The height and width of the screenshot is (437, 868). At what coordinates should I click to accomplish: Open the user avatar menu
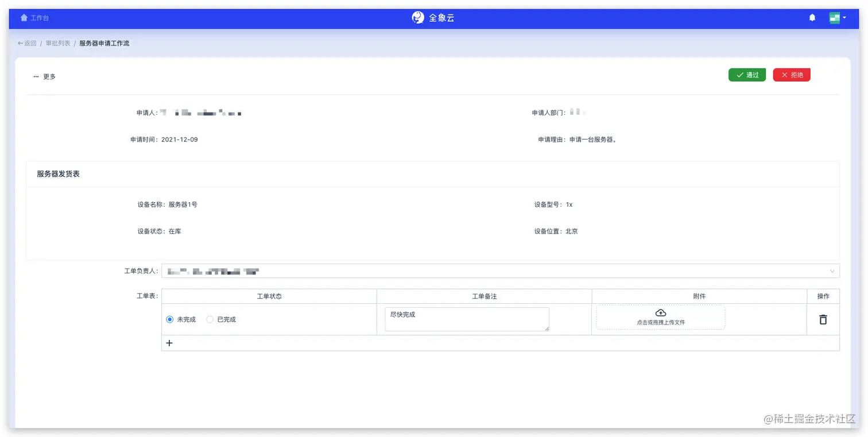(838, 18)
